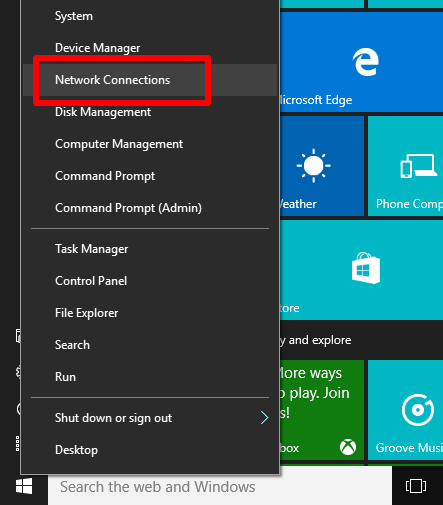
Task: Select Control Panel menu entry
Action: (150, 281)
